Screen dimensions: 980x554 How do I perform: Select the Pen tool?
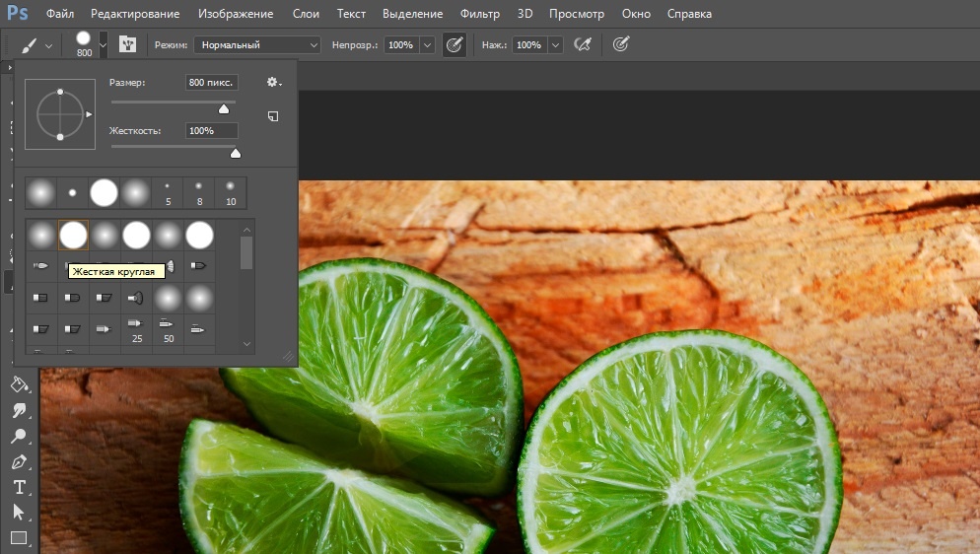point(18,461)
